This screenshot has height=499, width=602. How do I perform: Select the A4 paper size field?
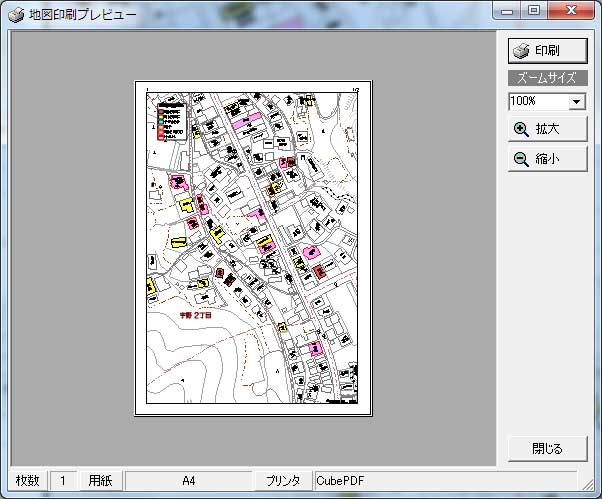[x=188, y=481]
